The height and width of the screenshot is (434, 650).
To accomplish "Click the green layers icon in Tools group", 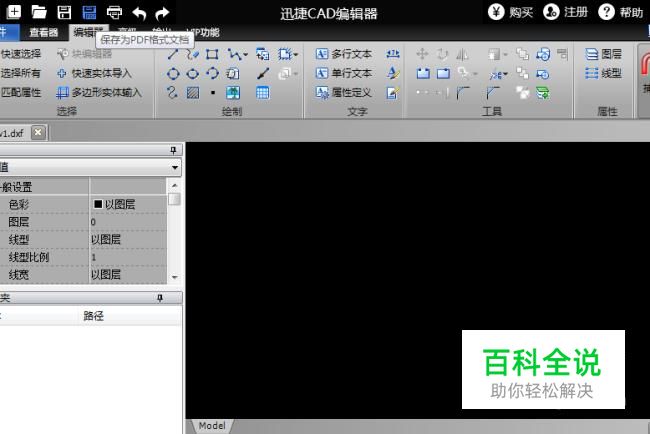I will [543, 93].
